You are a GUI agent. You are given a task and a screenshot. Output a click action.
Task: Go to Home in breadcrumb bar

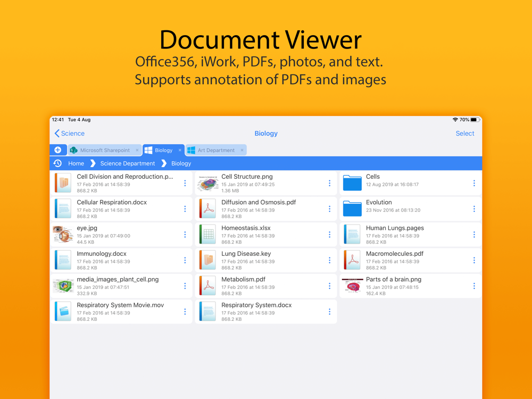(x=76, y=163)
